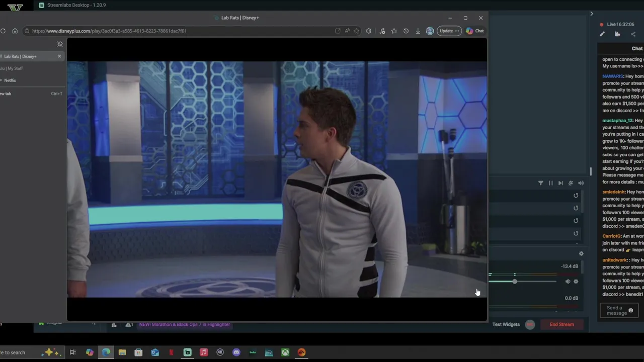
Task: Click the Disney+ video player
Action: pos(277,179)
